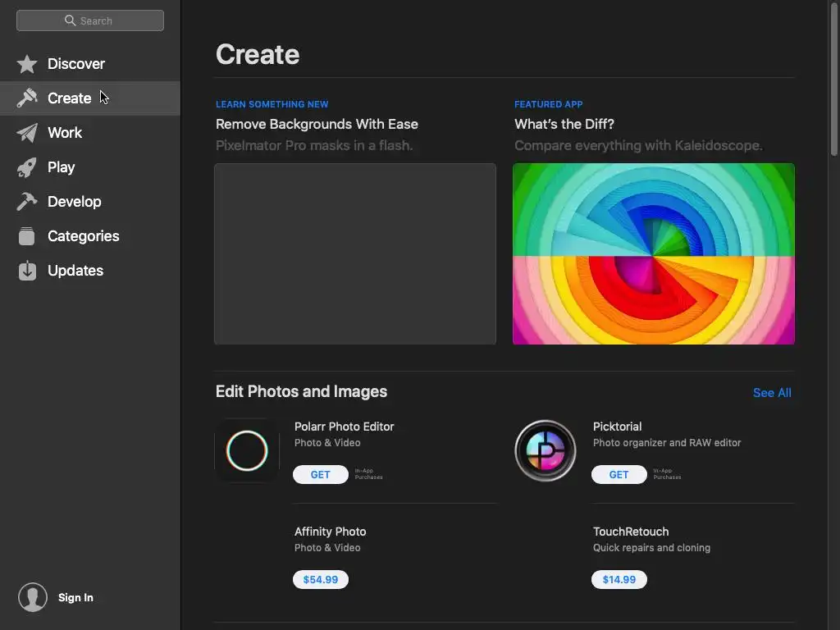Image resolution: width=840 pixels, height=630 pixels.
Task: Click the vertical scrollbar on the right
Action: (833, 82)
